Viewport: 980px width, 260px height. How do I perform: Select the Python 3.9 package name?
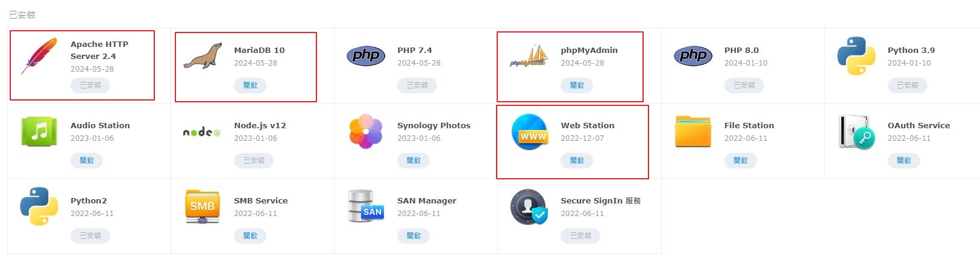click(x=911, y=51)
